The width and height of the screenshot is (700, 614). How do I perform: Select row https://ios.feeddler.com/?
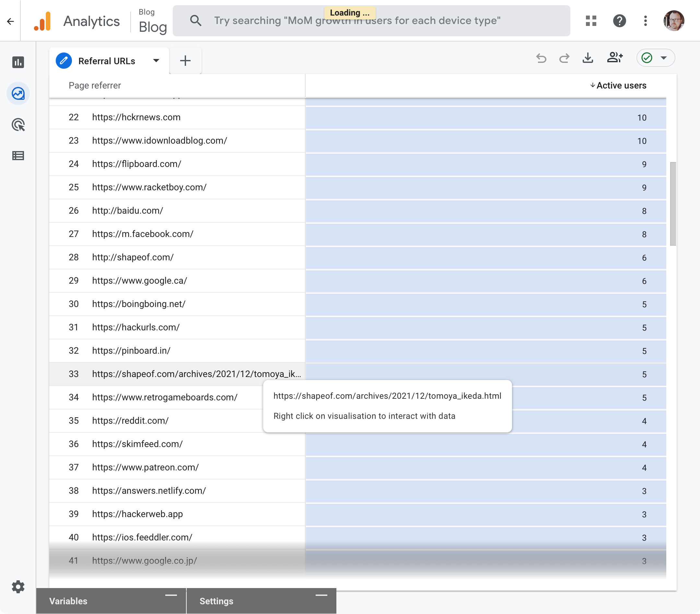click(357, 537)
